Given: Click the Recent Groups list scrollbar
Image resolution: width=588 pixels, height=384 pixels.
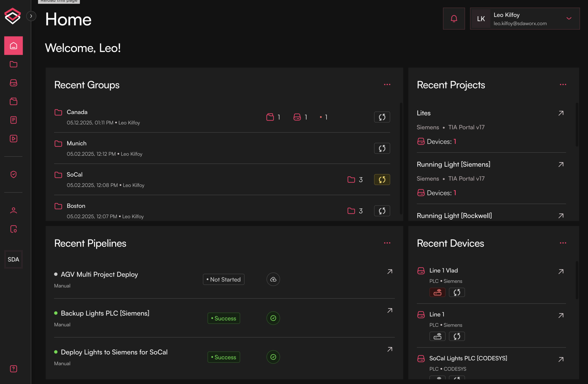Looking at the screenshot, I should point(401,158).
